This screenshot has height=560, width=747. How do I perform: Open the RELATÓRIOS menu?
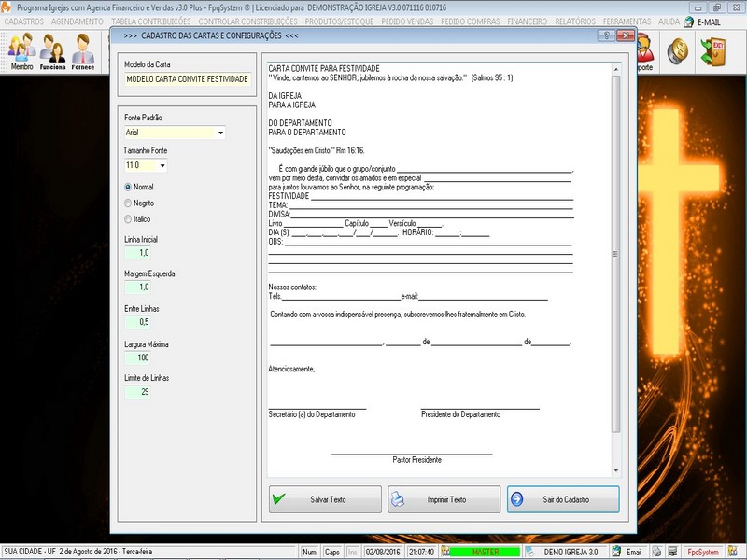tap(575, 21)
